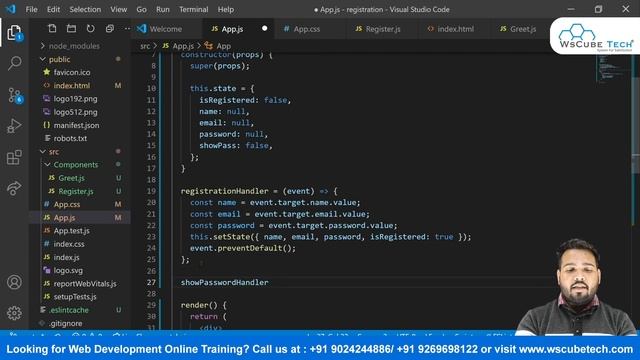Viewport: 640px width, 360px height.
Task: Open the Help menu
Action: point(226,9)
